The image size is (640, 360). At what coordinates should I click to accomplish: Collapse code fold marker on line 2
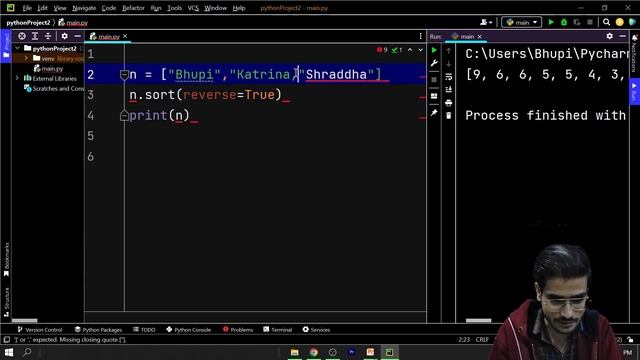124,75
